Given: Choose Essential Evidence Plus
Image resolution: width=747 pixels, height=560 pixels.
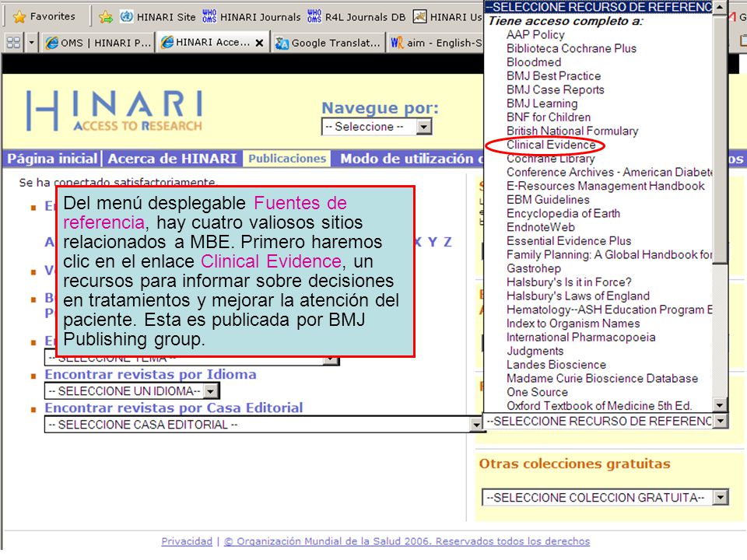Looking at the screenshot, I should [x=569, y=241].
